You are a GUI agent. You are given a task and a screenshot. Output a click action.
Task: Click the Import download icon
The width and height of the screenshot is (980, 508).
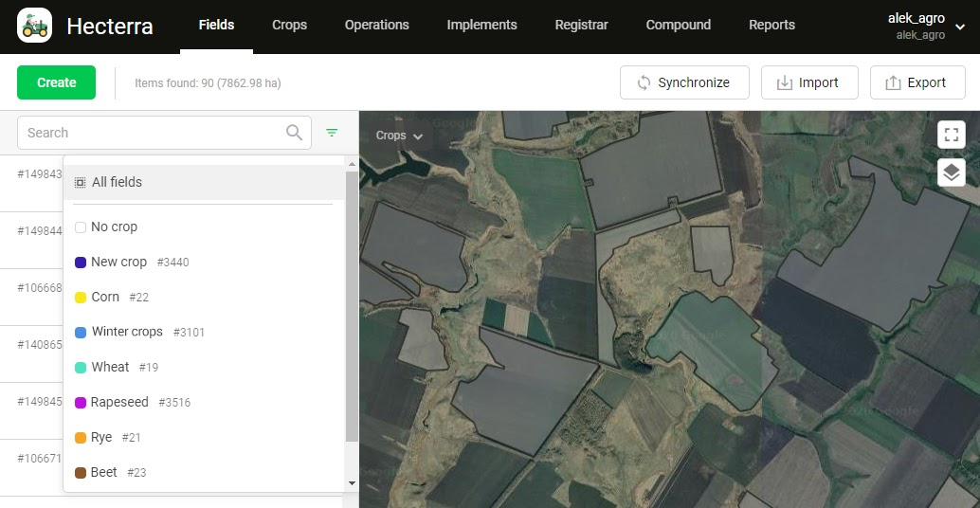point(785,82)
